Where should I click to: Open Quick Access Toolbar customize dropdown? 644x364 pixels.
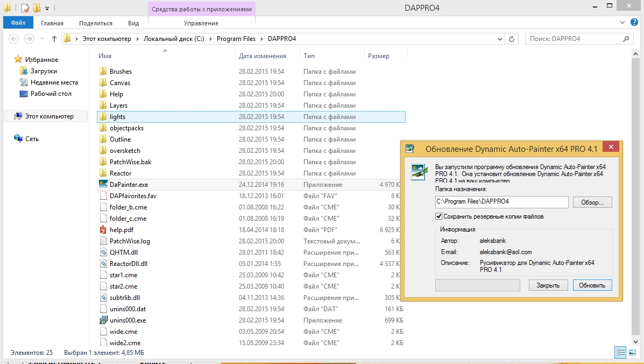(x=47, y=8)
